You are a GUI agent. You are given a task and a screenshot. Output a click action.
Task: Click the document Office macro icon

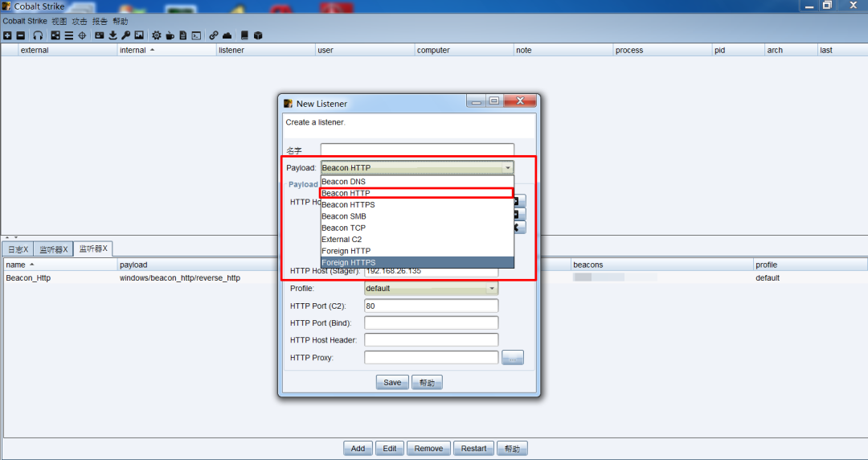pos(183,35)
